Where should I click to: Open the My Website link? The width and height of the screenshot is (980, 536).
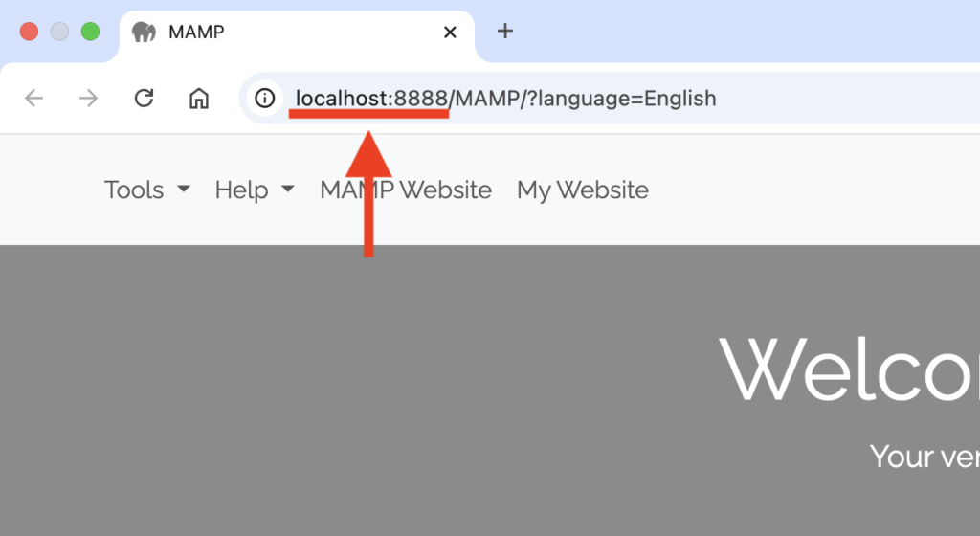point(583,190)
